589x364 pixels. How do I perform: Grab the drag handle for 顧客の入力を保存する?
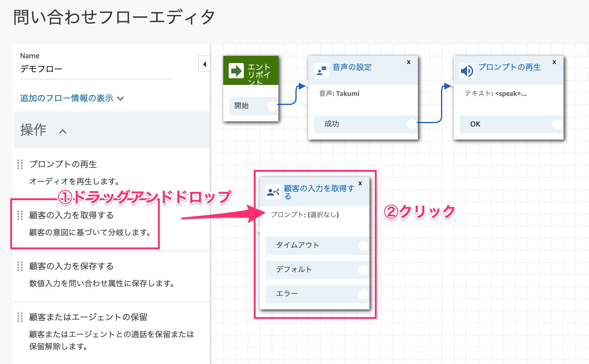tap(20, 266)
